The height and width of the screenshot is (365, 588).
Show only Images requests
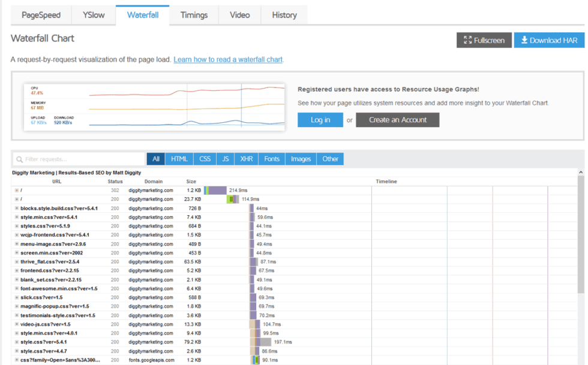pyautogui.click(x=301, y=158)
